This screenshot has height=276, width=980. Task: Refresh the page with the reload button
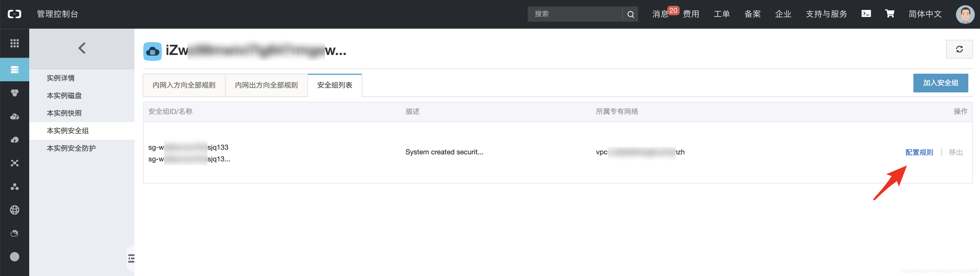pos(959,49)
